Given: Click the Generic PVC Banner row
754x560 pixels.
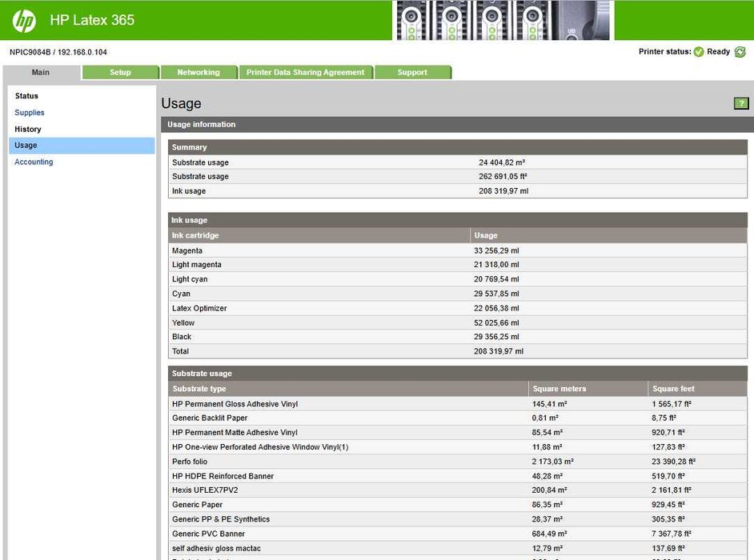Looking at the screenshot, I should [458, 534].
